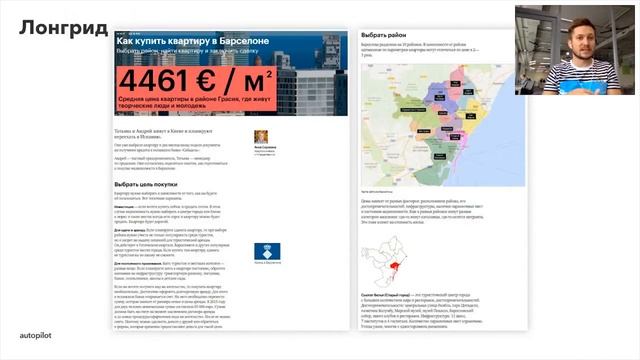Click heading "Выбрать цель покупки"
The image size is (640, 360).
coord(146,184)
